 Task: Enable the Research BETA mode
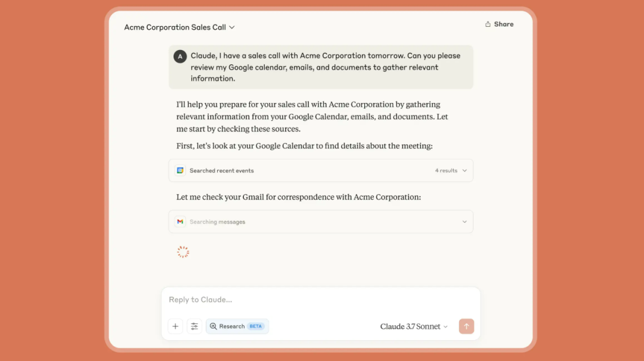click(237, 326)
